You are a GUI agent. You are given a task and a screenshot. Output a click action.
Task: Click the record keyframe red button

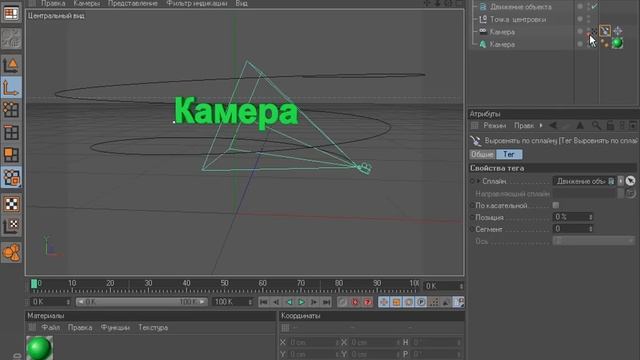(x=355, y=302)
